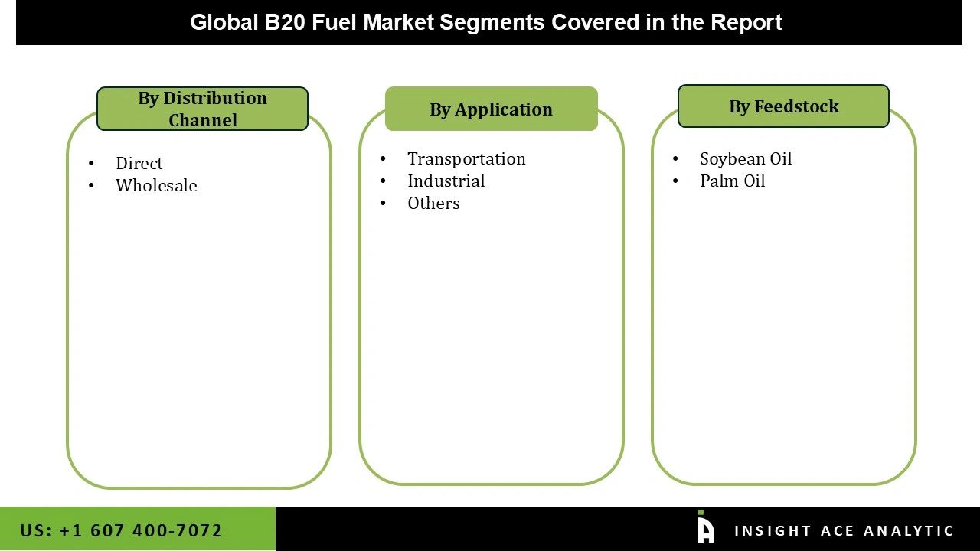Click the 'Others' list item

[x=433, y=203]
